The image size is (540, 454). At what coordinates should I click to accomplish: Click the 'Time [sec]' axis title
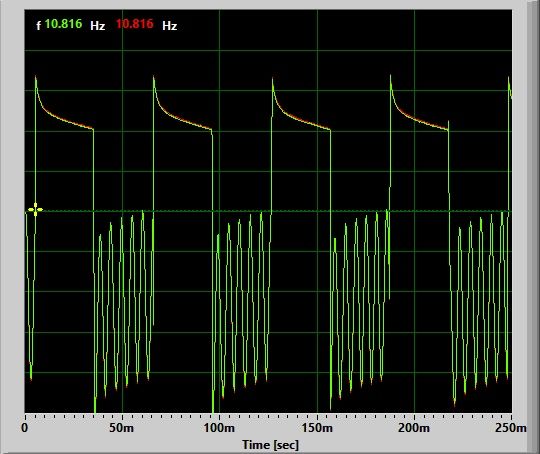(270, 445)
